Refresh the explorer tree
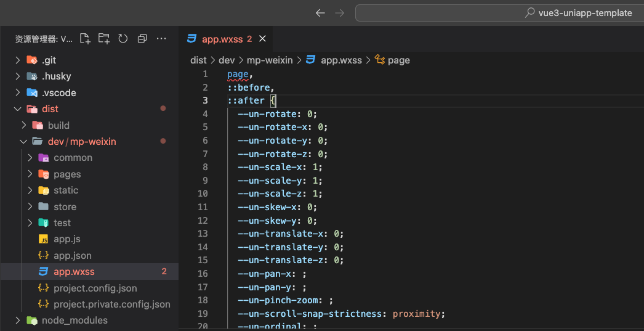Image resolution: width=644 pixels, height=331 pixels. (x=123, y=39)
